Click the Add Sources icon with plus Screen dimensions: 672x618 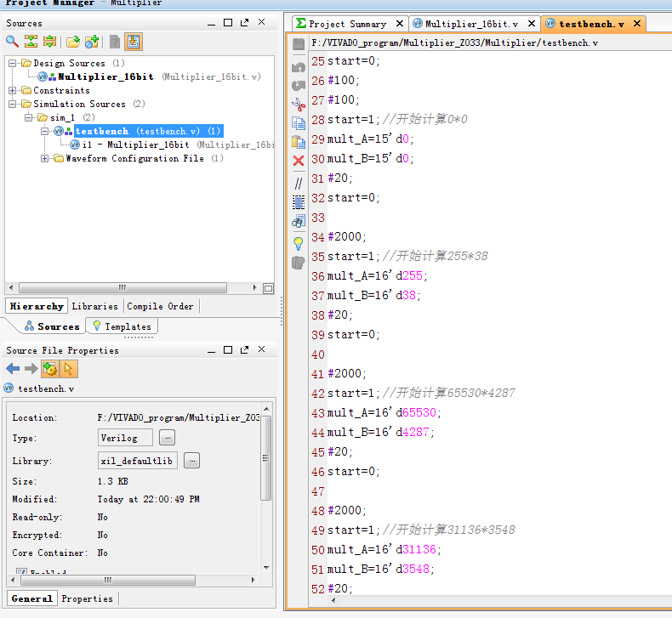click(x=92, y=41)
